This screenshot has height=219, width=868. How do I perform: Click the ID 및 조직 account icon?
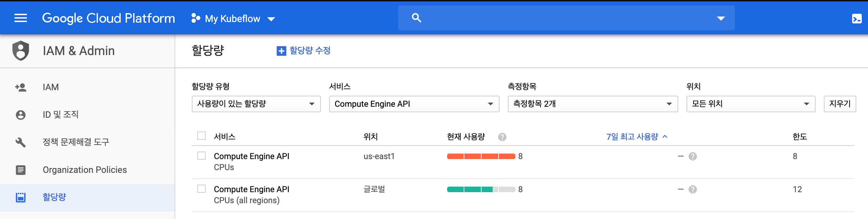(21, 115)
